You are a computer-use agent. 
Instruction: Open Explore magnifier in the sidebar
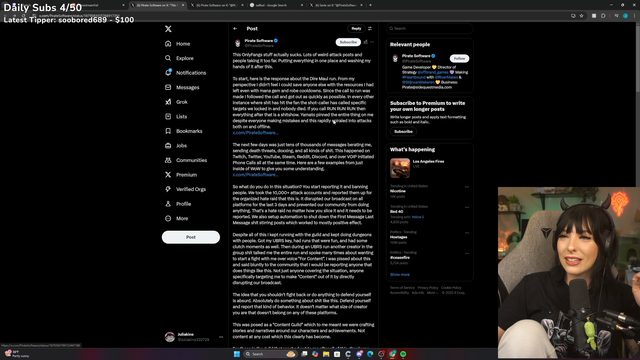(168, 58)
